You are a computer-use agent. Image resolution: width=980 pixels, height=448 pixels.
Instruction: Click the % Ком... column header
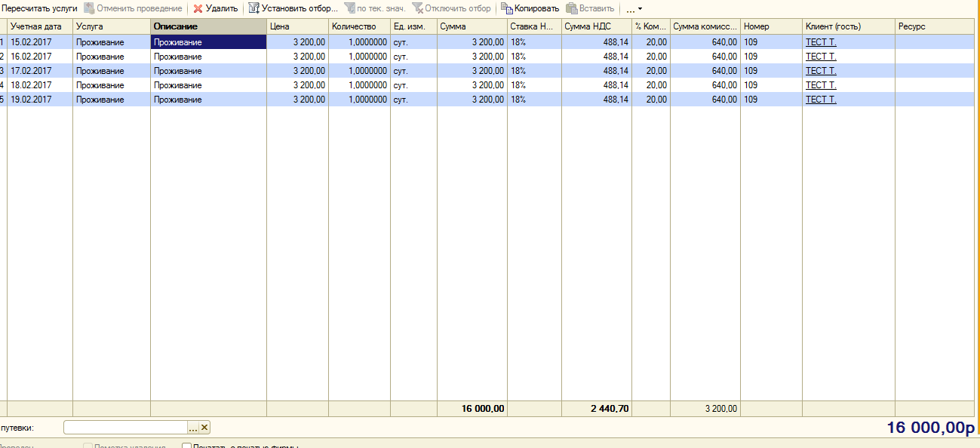tap(651, 26)
